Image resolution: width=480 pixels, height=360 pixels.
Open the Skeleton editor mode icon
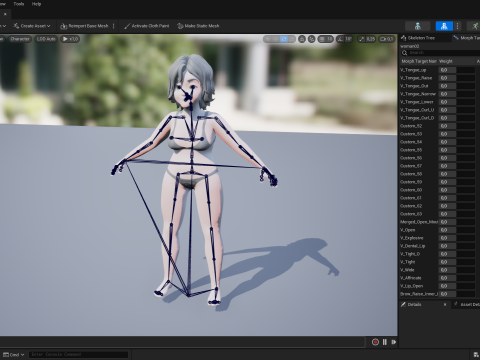417,26
